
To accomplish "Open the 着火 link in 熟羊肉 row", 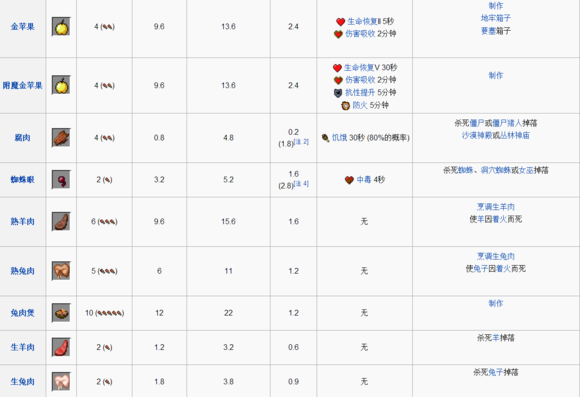I will pyautogui.click(x=499, y=219).
